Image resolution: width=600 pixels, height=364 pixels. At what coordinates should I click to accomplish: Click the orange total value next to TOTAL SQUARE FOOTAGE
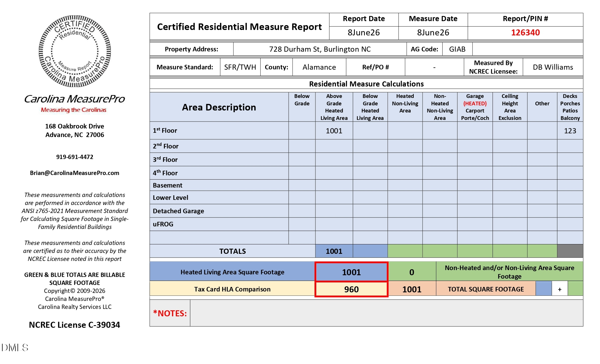[412, 289]
